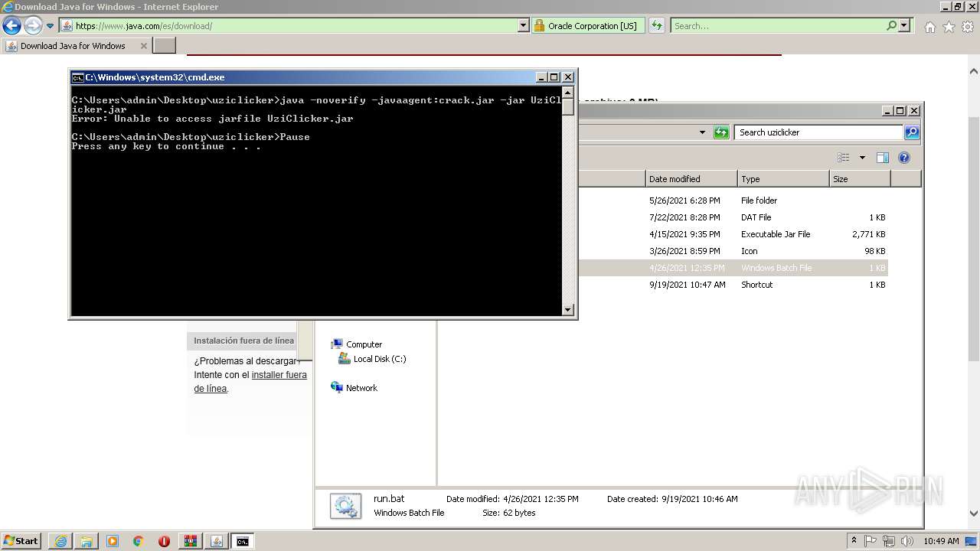Sort by Date modified column
This screenshot has height=551, width=980.
coord(691,179)
